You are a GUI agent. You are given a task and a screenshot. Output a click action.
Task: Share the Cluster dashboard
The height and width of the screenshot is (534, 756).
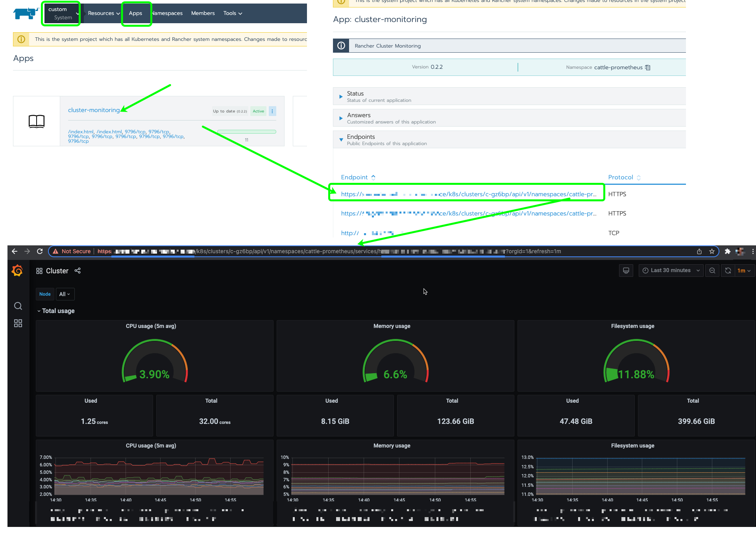click(x=78, y=271)
